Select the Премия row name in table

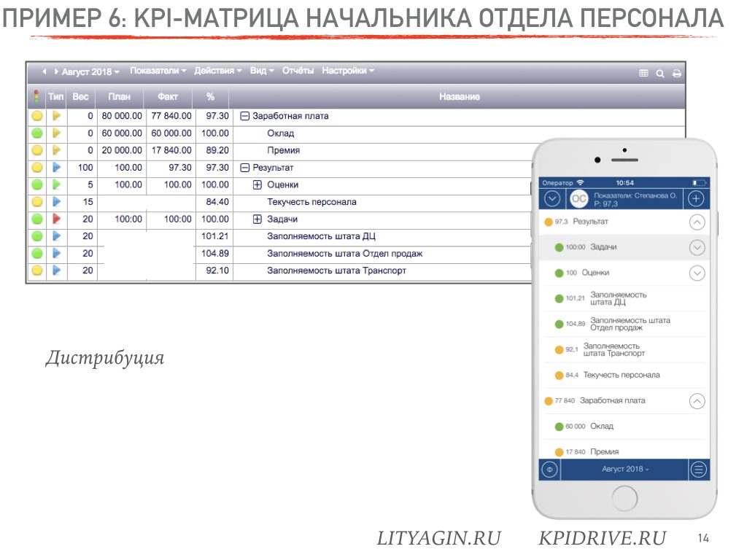[x=284, y=150]
